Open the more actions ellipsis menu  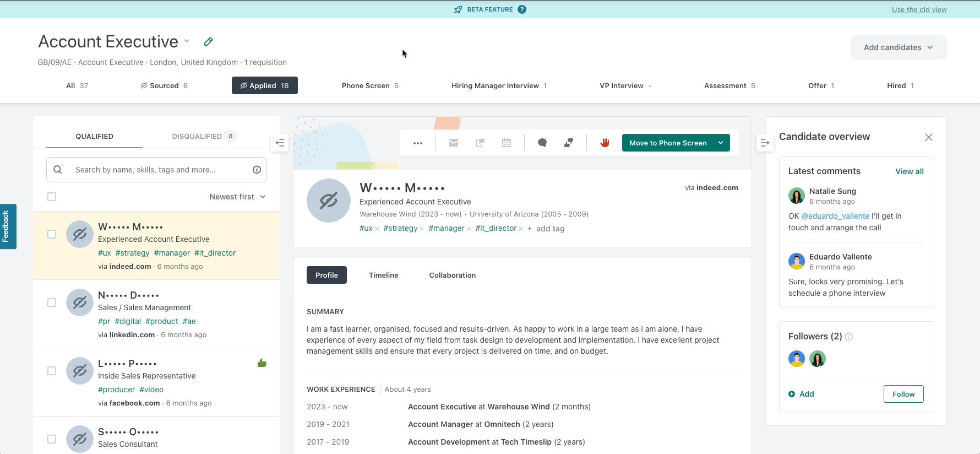point(418,143)
